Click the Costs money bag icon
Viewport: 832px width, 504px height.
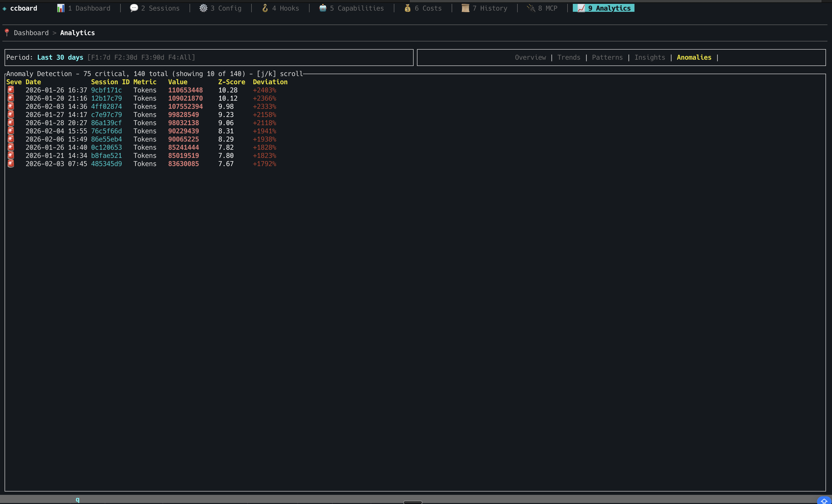click(x=408, y=8)
